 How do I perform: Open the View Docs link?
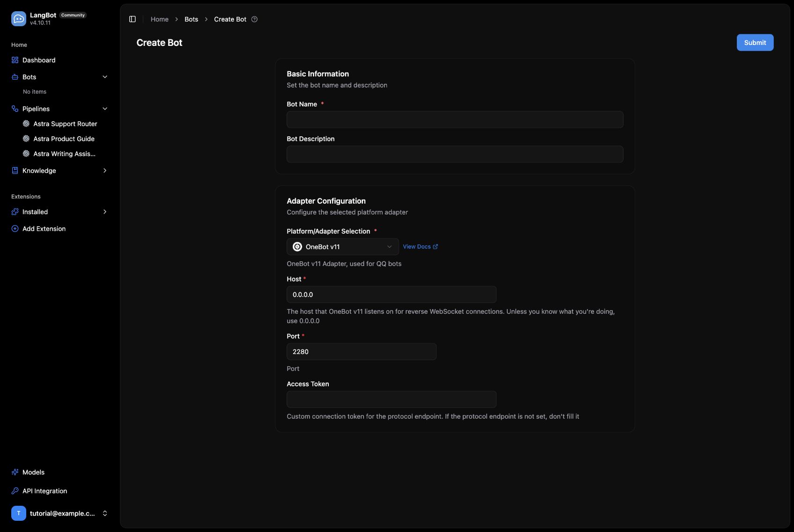pos(420,247)
